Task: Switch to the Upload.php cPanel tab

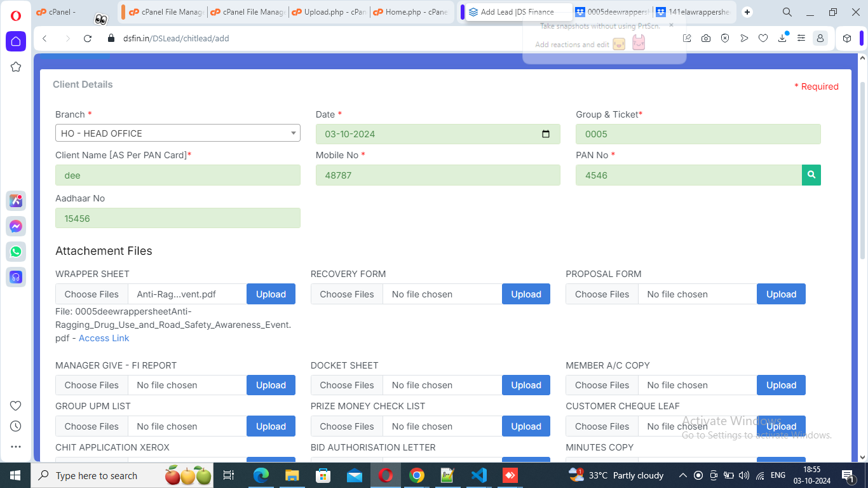Action: tap(329, 12)
